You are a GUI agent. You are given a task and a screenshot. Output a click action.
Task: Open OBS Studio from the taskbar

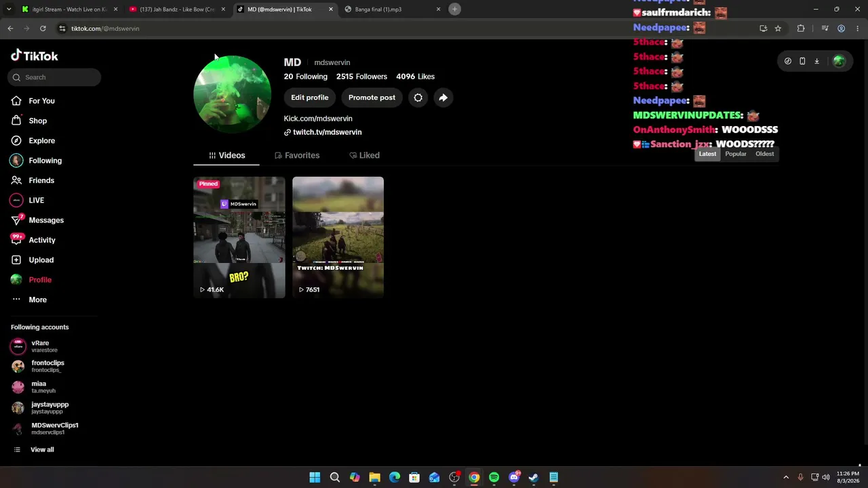pos(454,477)
